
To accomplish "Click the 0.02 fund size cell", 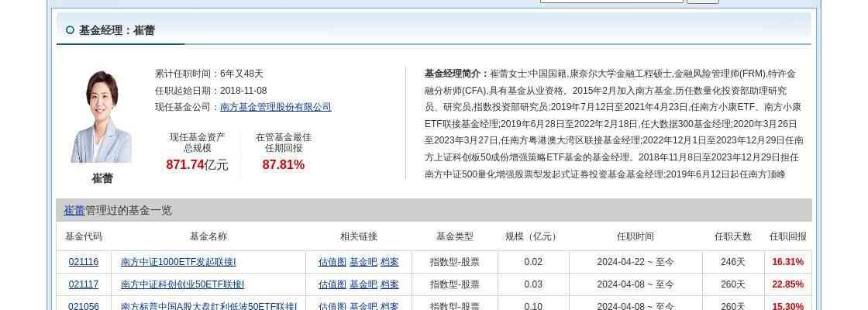I will [x=533, y=262].
